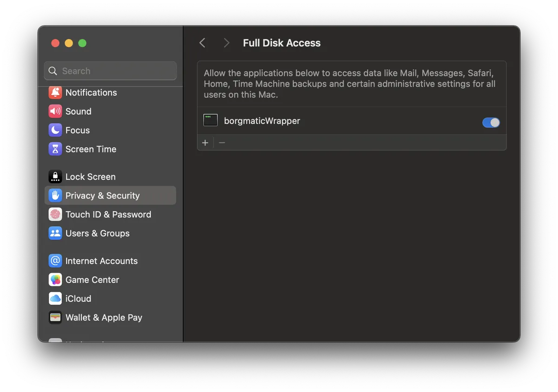Select the Sound speaker icon

click(55, 111)
